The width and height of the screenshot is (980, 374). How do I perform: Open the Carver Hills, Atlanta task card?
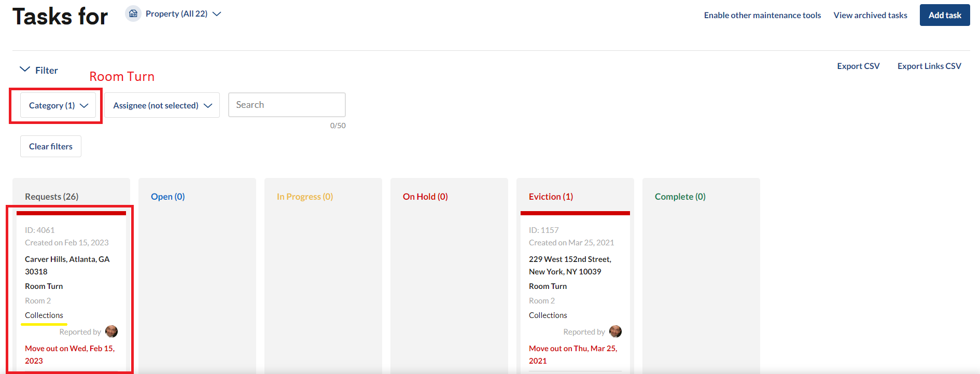tap(67, 265)
